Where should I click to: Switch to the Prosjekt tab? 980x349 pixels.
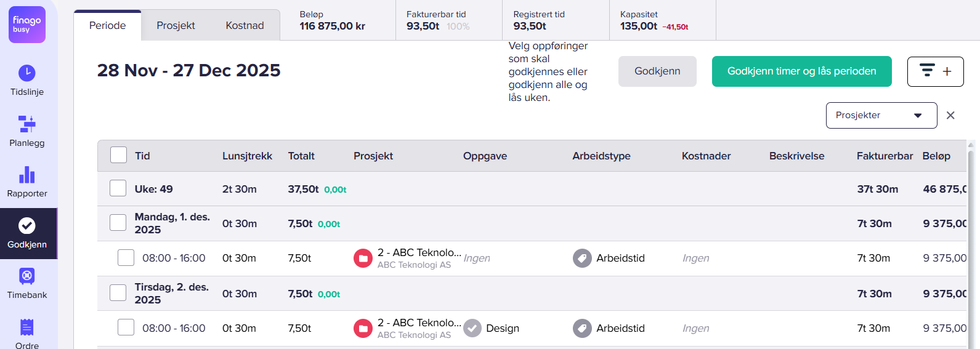[x=176, y=25]
